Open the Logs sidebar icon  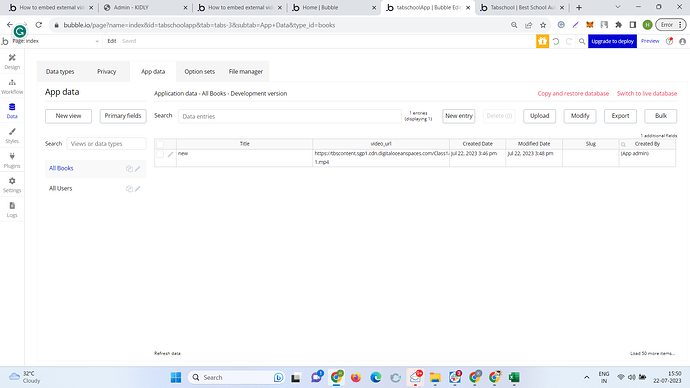click(12, 209)
